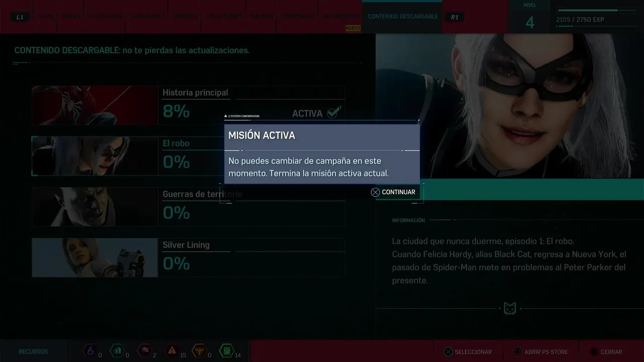The width and height of the screenshot is (644, 362).
Task: Click the 0% progress of Silver Lining
Action: [x=176, y=263]
